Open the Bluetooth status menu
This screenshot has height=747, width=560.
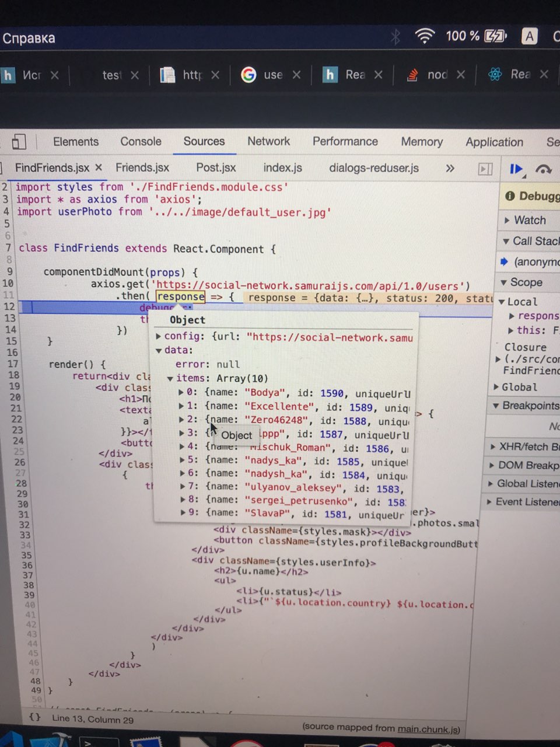(395, 37)
